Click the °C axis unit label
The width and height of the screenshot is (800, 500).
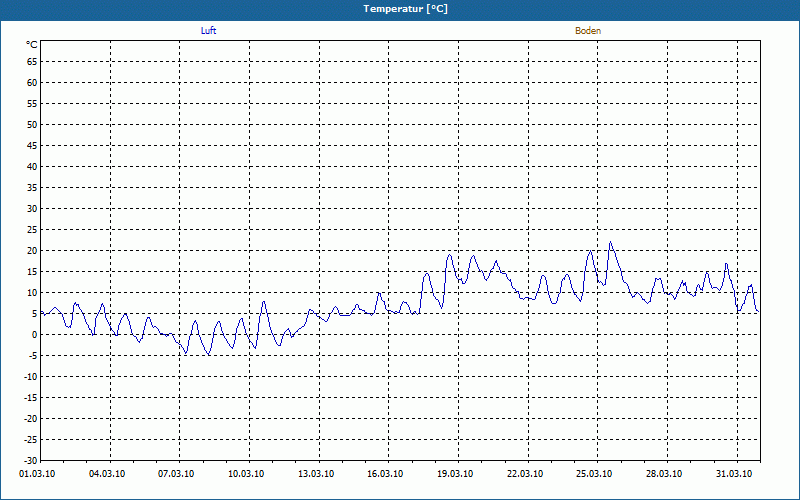[x=32, y=45]
